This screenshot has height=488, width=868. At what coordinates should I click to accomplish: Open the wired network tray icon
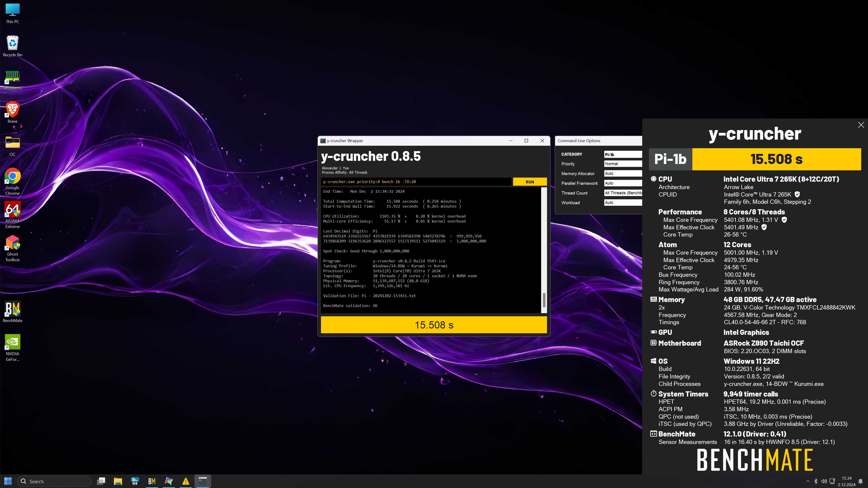[x=832, y=481]
